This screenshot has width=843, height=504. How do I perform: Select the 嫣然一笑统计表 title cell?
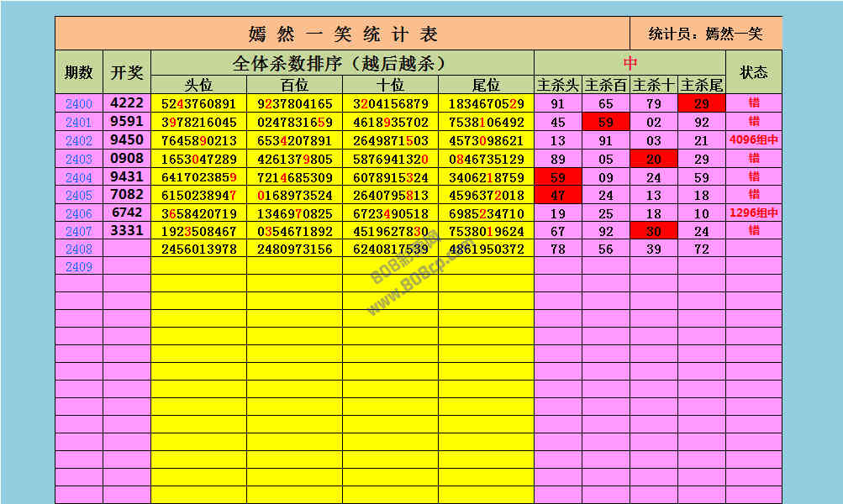coord(342,34)
